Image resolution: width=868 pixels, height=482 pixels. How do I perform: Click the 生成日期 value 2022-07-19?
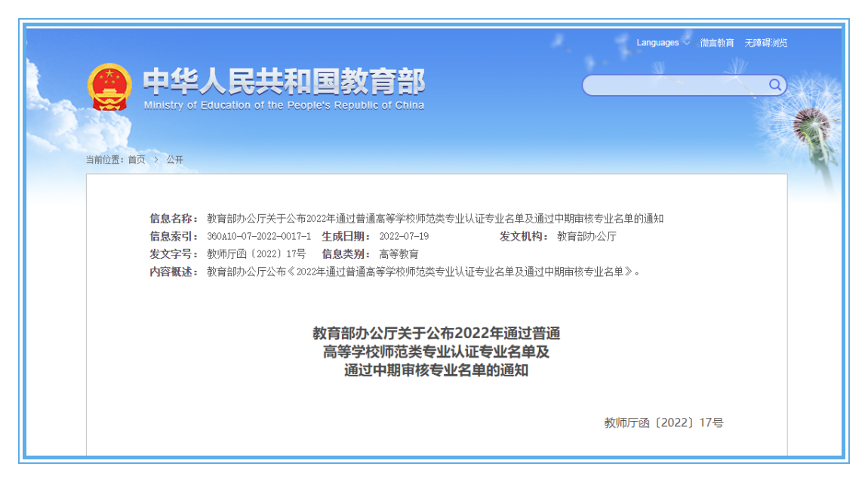click(404, 236)
